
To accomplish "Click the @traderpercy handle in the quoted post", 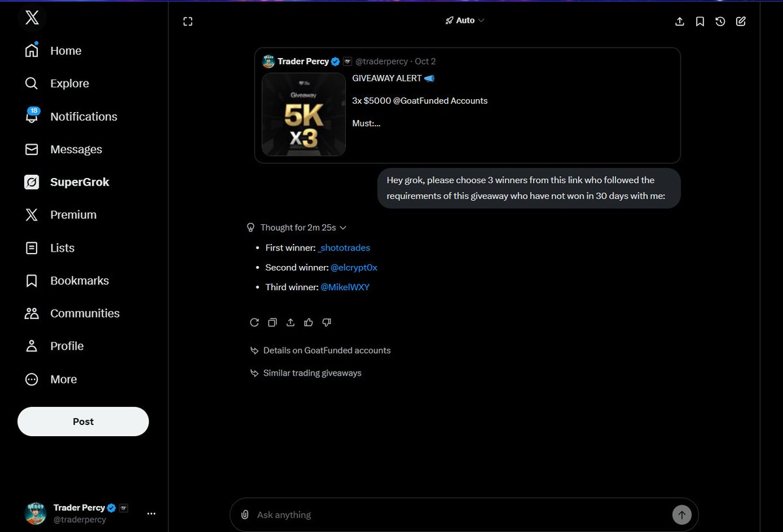I will 382,61.
